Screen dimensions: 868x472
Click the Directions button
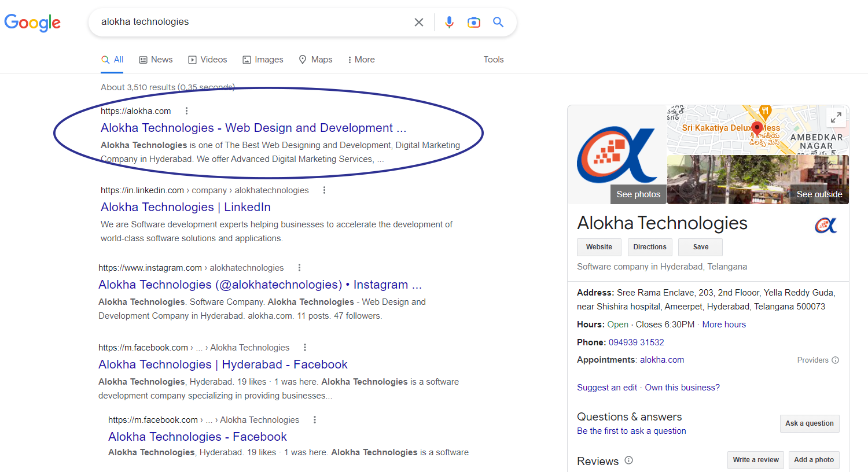[x=650, y=247]
